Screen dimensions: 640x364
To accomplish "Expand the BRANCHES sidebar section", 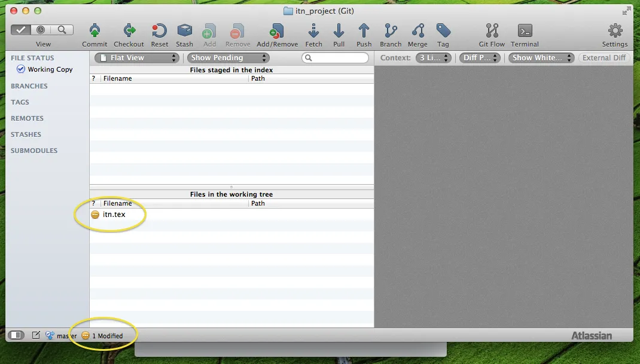I will [29, 86].
